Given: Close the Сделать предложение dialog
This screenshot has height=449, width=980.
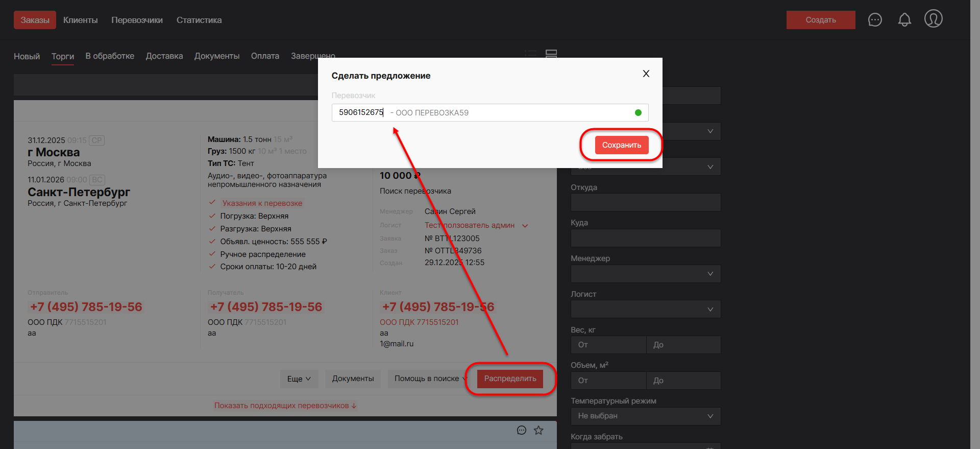Looking at the screenshot, I should click(x=646, y=74).
